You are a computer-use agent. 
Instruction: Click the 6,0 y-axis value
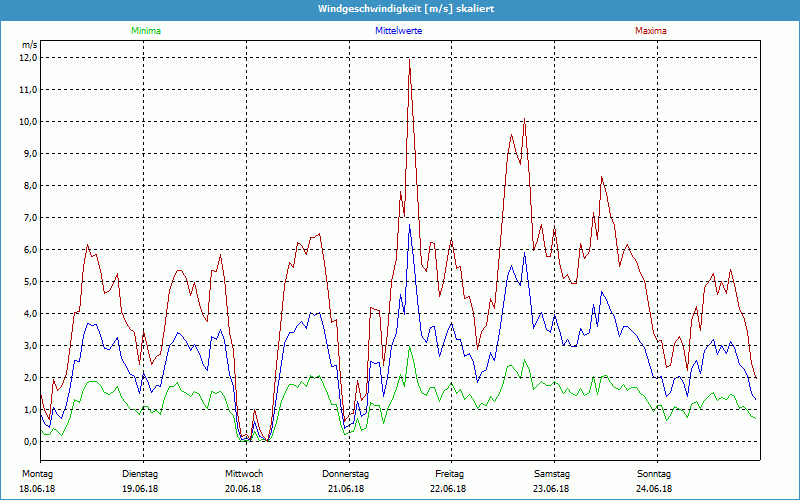(30, 249)
